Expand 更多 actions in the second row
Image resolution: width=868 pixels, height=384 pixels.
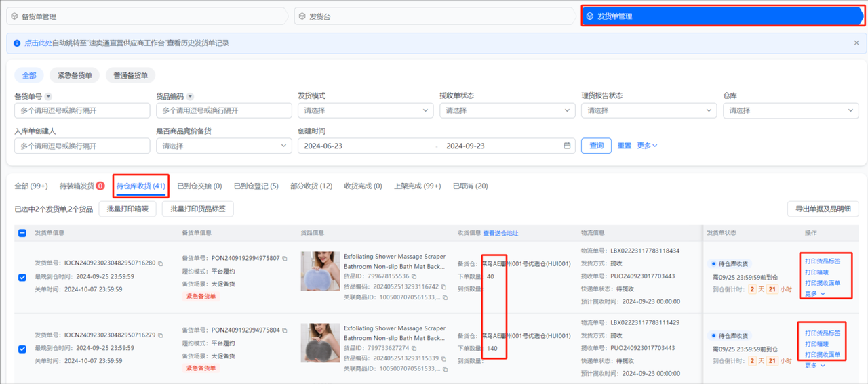pos(814,365)
